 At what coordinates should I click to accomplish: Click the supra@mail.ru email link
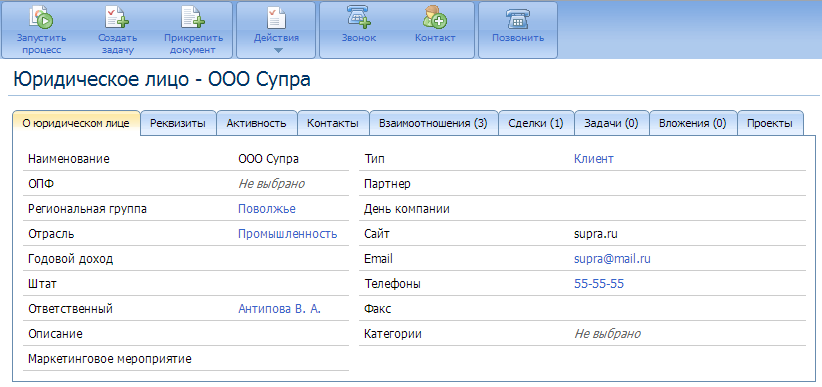click(613, 259)
